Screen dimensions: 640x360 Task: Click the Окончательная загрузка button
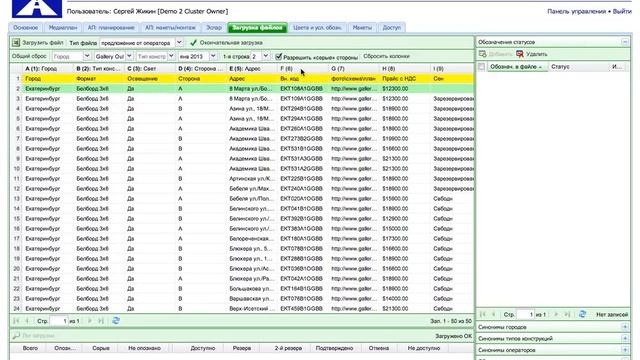[227, 42]
